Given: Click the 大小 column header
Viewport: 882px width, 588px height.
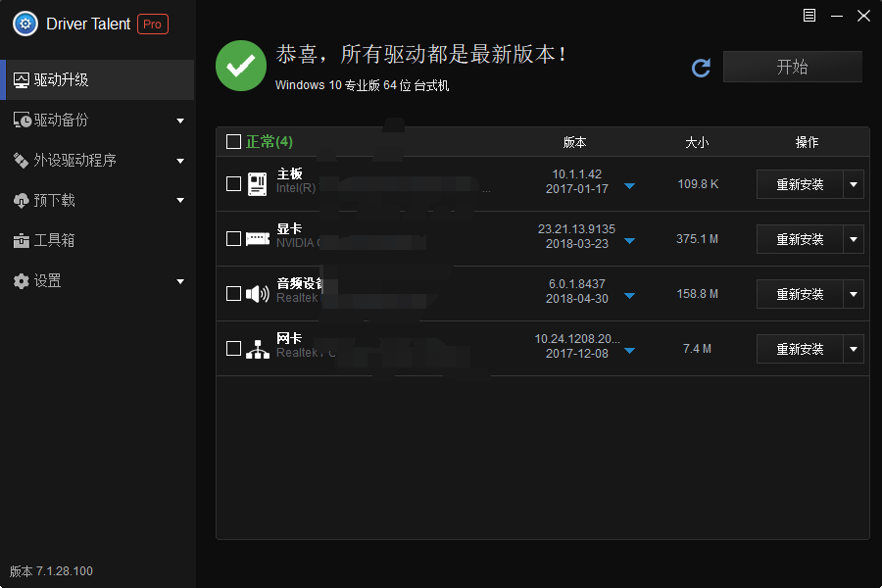Looking at the screenshot, I should (697, 142).
